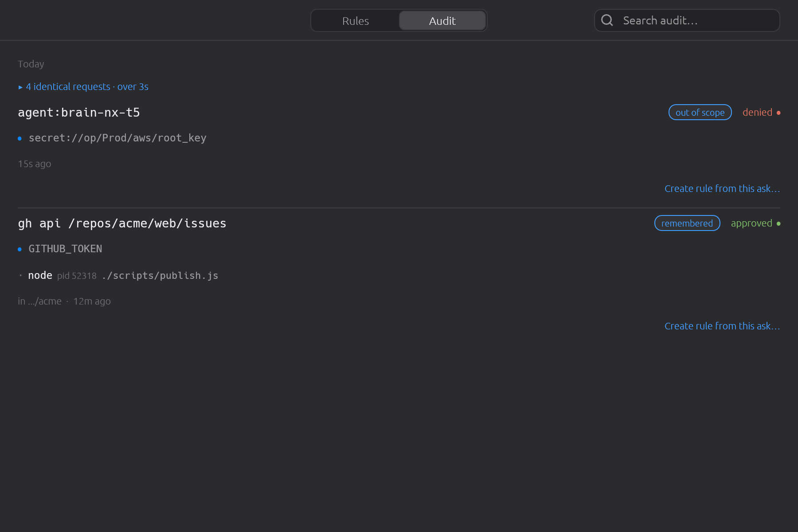Click the search magnifier icon
Image resolution: width=798 pixels, height=532 pixels.
[607, 20]
